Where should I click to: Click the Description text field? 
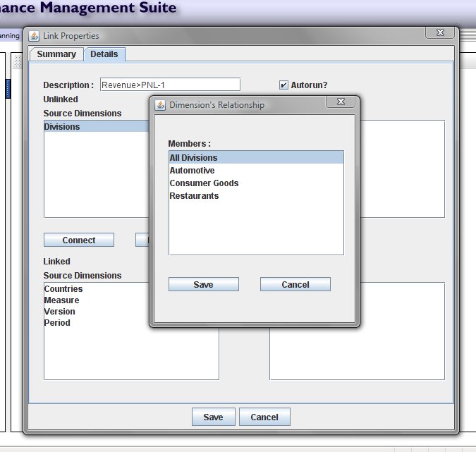[170, 85]
